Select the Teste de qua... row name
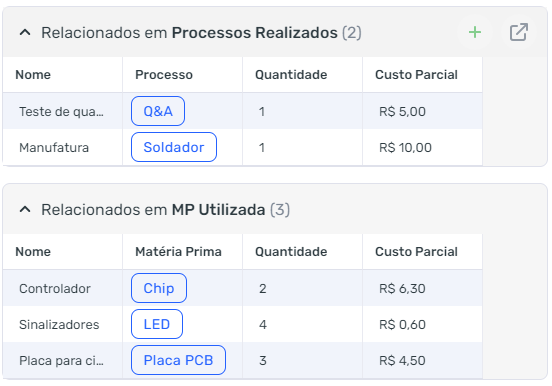Viewport: 552px width, 386px height. tap(61, 112)
